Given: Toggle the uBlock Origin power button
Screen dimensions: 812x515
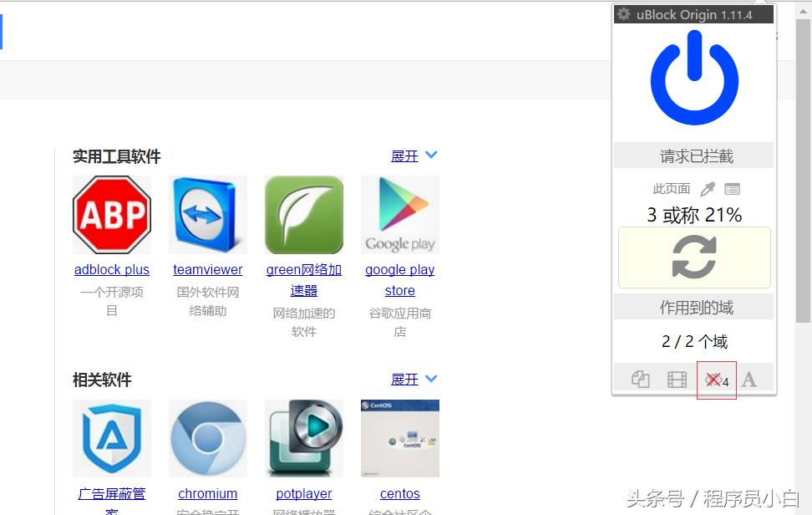Looking at the screenshot, I should coord(694,77).
